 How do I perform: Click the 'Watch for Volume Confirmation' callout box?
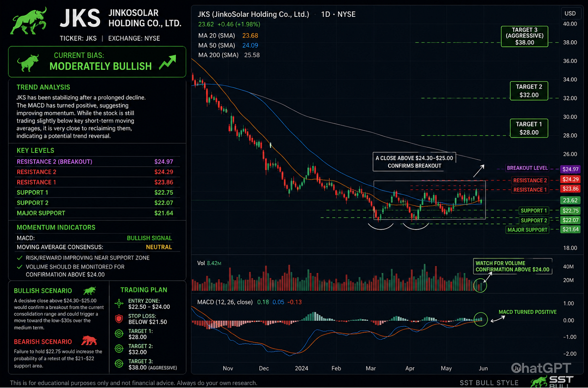click(x=512, y=266)
